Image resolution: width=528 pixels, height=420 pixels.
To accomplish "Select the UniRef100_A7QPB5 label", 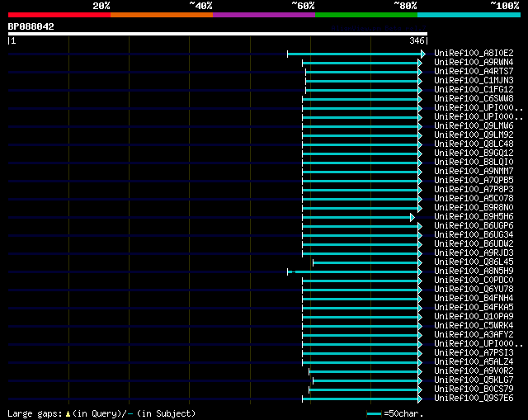I will (x=474, y=181).
